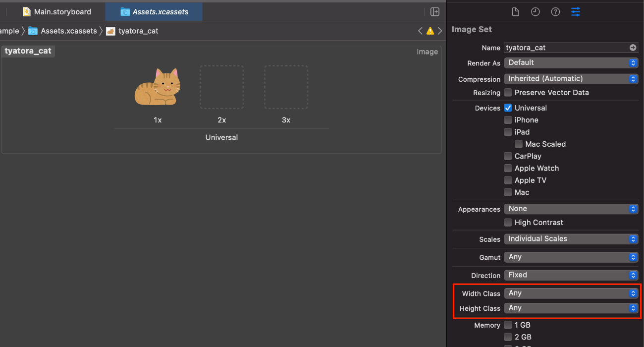Screen dimensions: 644x347
Task: Select the 1x cat image thumbnail
Action: click(x=158, y=87)
